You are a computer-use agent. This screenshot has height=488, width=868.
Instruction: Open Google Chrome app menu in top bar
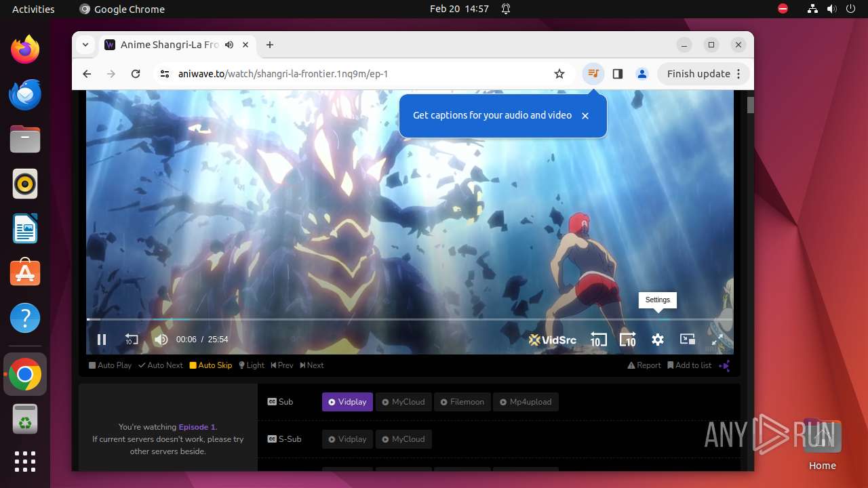pyautogui.click(x=122, y=9)
